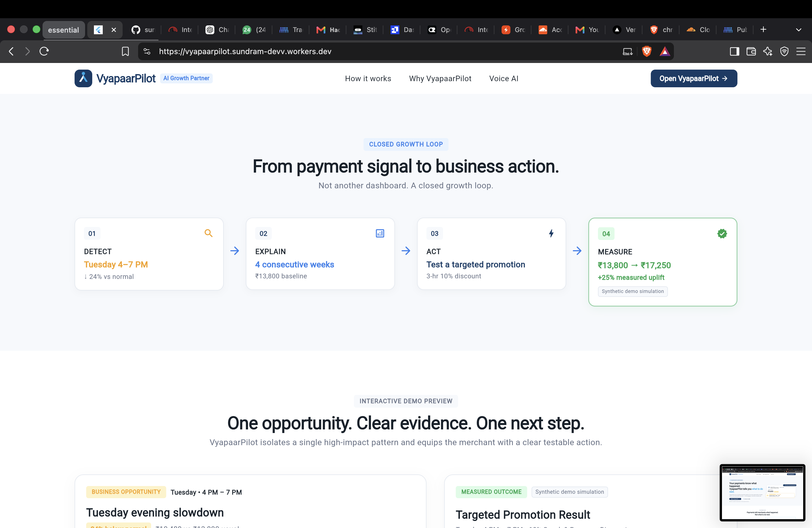Click the ↓ 24% vs normal text
812x528 pixels.
[109, 277]
